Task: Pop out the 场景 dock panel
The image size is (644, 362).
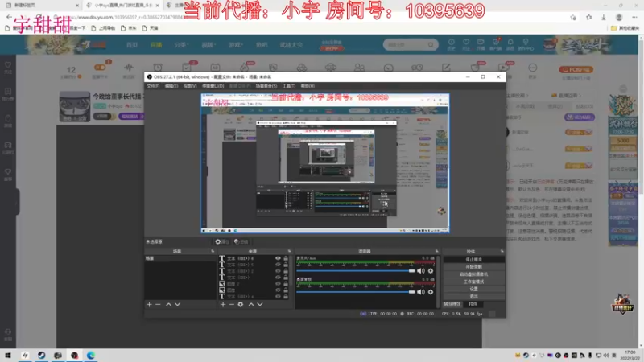Action: (x=213, y=251)
